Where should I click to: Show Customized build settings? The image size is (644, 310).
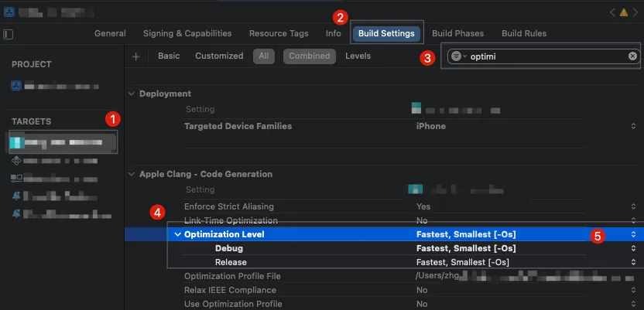218,56
